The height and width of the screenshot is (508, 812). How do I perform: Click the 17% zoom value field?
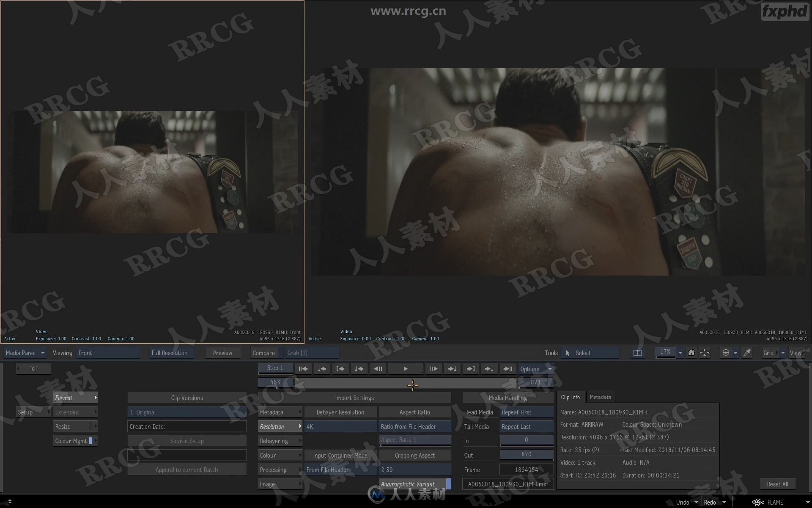(665, 352)
